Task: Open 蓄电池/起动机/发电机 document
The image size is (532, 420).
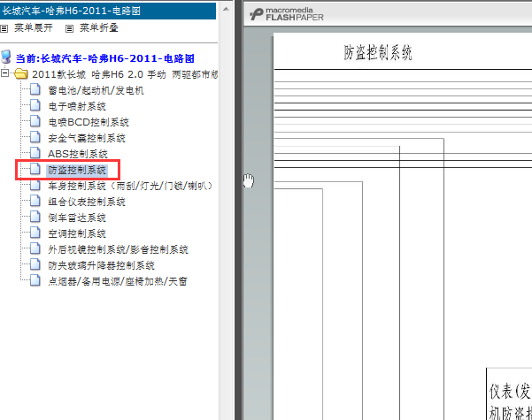Action: click(96, 90)
